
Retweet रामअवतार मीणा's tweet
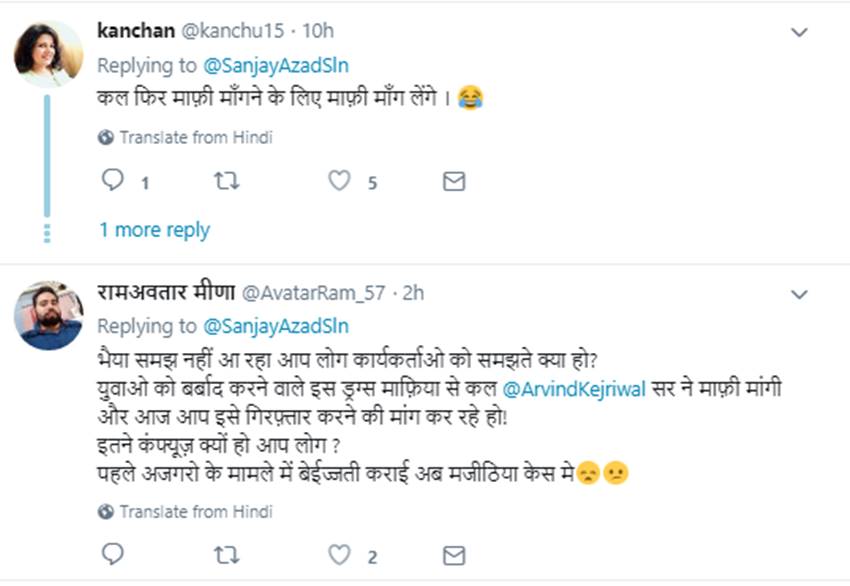(x=227, y=554)
